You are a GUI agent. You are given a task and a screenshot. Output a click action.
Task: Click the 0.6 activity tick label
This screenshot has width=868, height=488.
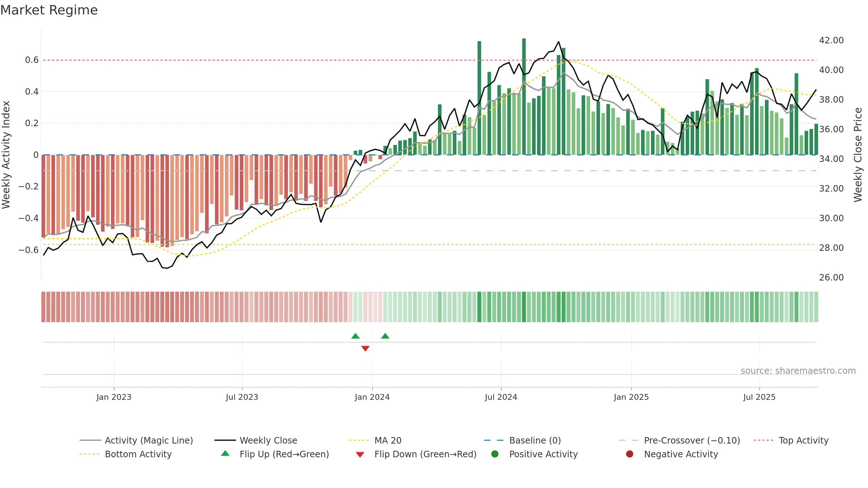(32, 60)
